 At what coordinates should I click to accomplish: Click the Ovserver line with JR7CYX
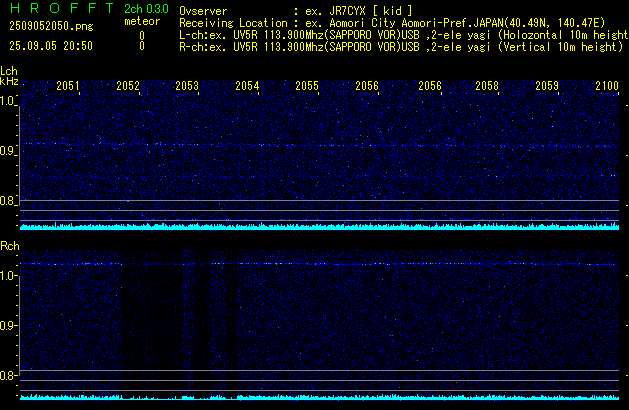click(x=296, y=11)
